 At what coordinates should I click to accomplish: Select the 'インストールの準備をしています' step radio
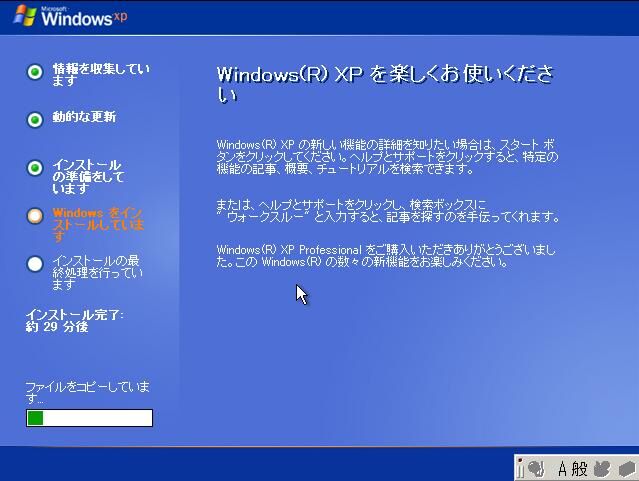coord(35,168)
